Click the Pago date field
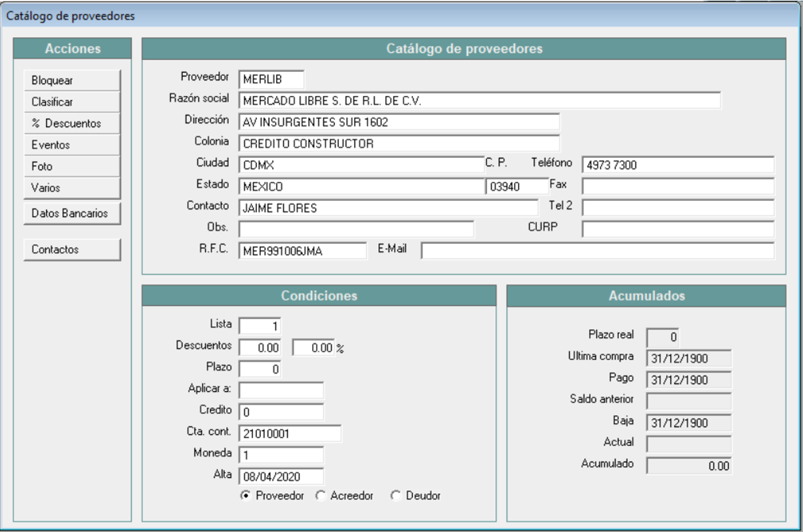The image size is (803, 532). pyautogui.click(x=690, y=380)
